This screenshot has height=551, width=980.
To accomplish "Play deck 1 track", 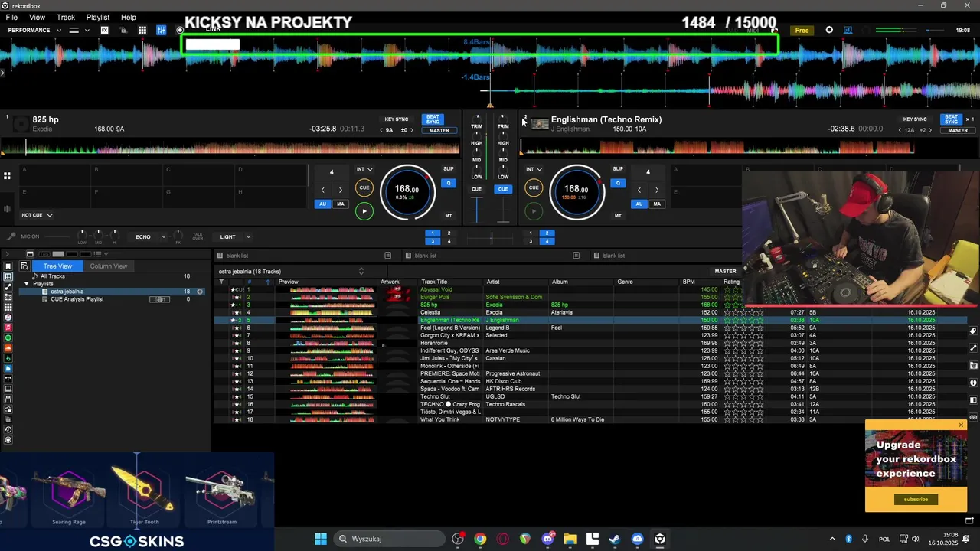I will 364,211.
